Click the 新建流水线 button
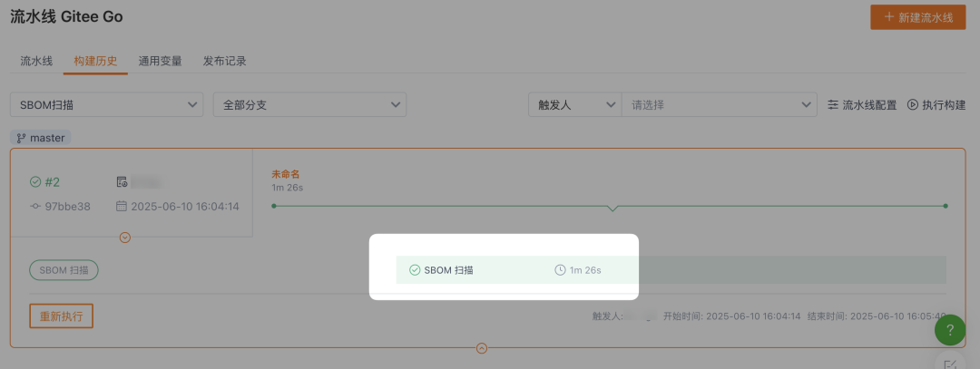 coord(917,17)
